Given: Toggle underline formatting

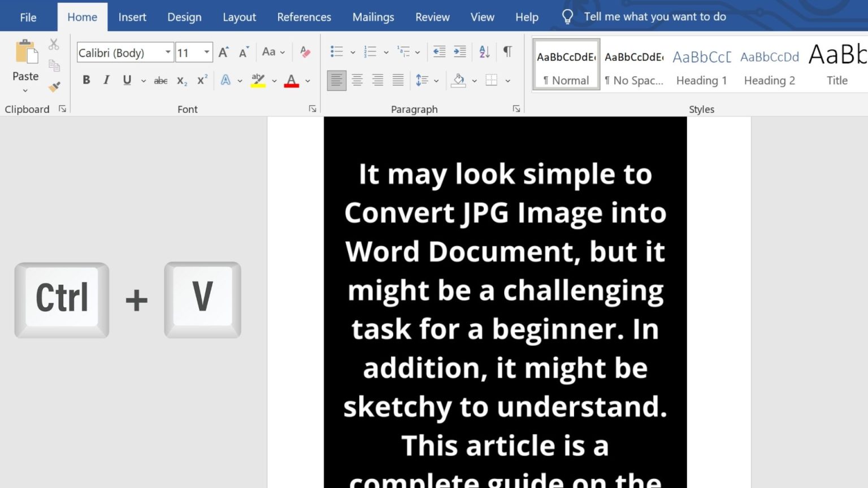Looking at the screenshot, I should pyautogui.click(x=127, y=80).
